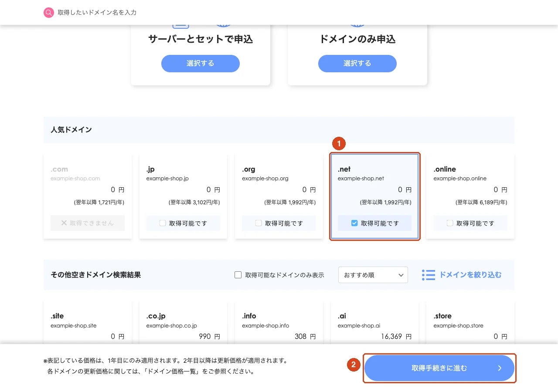Select ドメインのみ申込 with 選択する button

(357, 63)
